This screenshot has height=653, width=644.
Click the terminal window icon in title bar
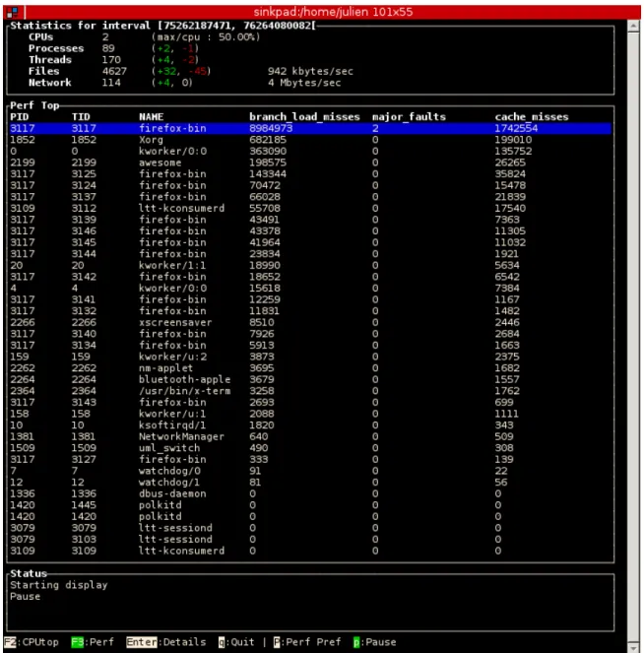(12, 12)
